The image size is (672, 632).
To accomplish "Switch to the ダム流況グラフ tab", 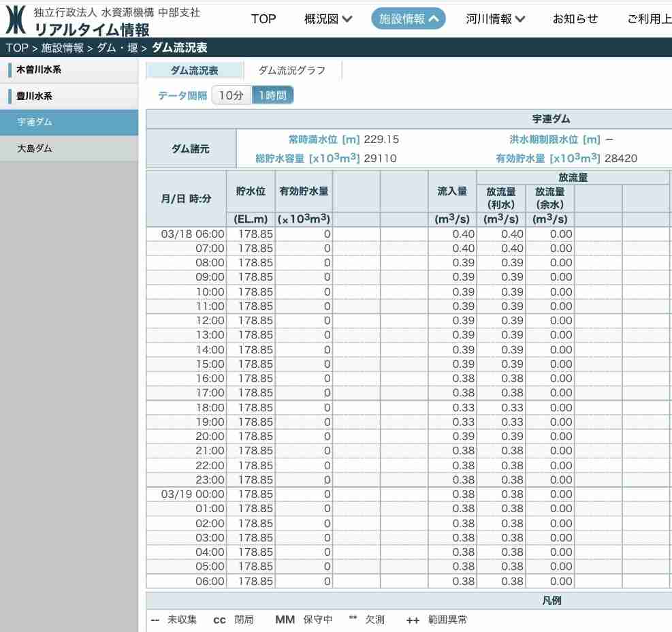I will (292, 70).
